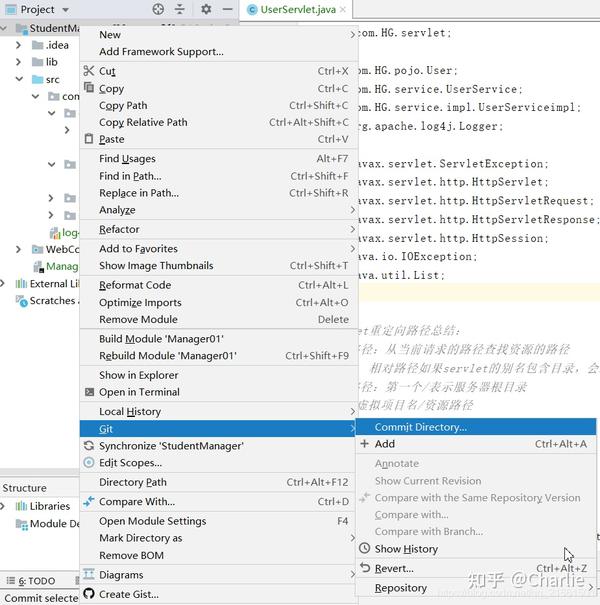Expand the .idea folder
The height and width of the screenshot is (605, 600).
click(x=18, y=45)
